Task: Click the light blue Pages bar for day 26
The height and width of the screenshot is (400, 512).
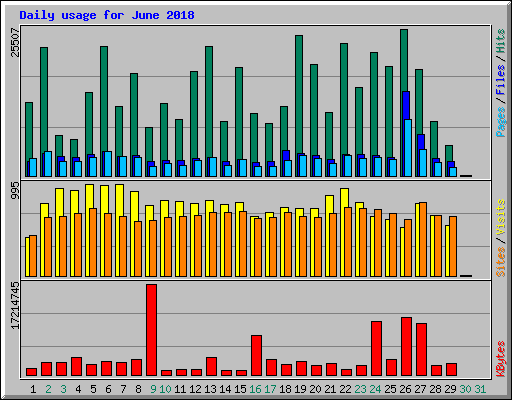Action: click(408, 148)
